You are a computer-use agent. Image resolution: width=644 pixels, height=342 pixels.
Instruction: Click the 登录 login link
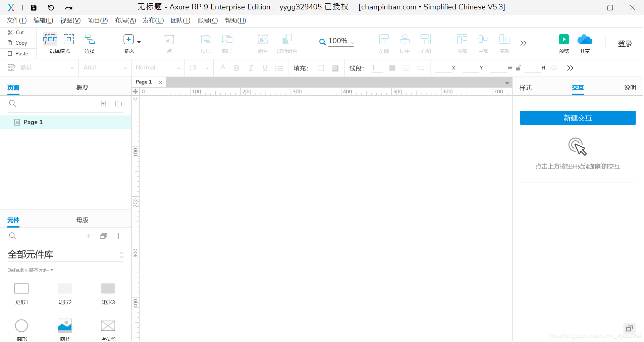[625, 44]
